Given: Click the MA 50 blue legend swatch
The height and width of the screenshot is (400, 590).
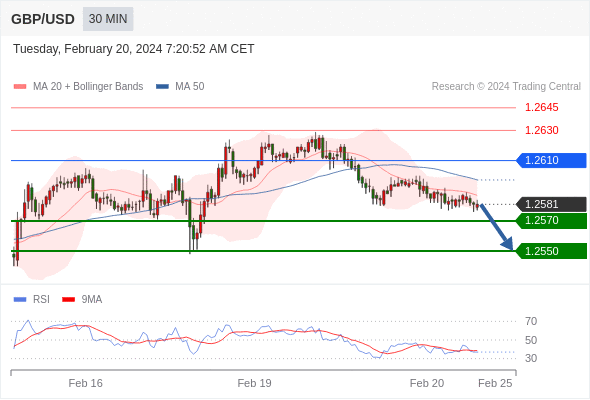Looking at the screenshot, I should [x=162, y=87].
